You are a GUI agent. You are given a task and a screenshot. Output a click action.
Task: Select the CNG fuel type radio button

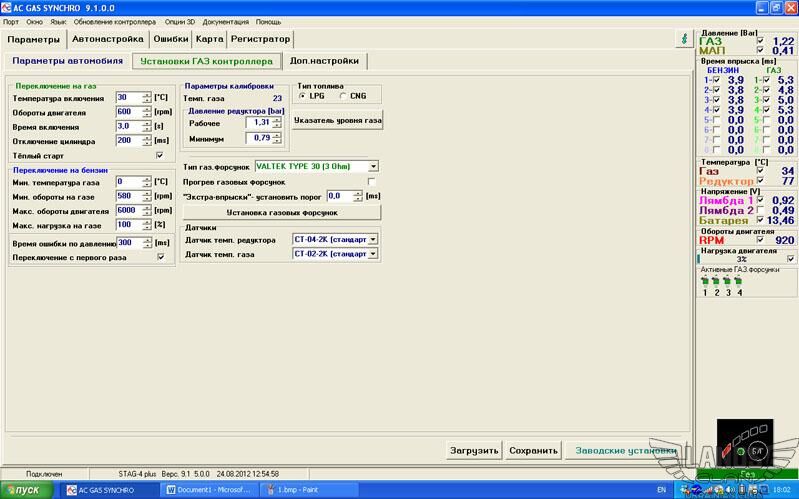point(344,96)
